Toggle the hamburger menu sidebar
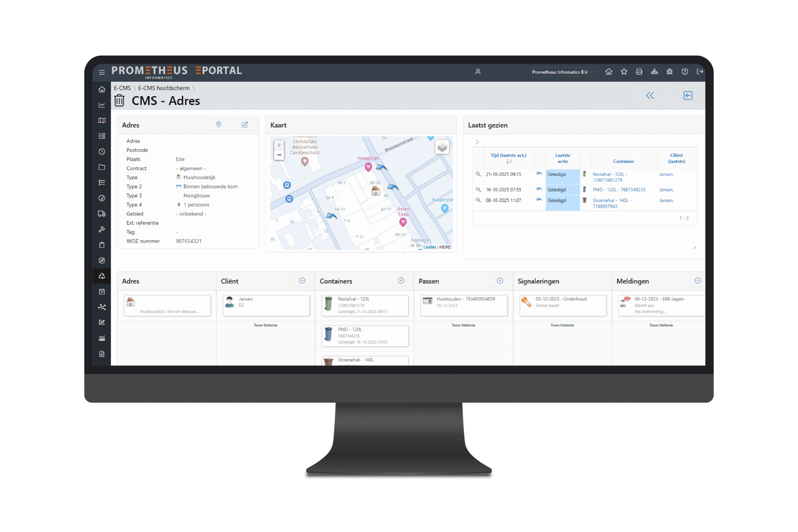Viewport: 798px width, 532px height. click(x=102, y=72)
